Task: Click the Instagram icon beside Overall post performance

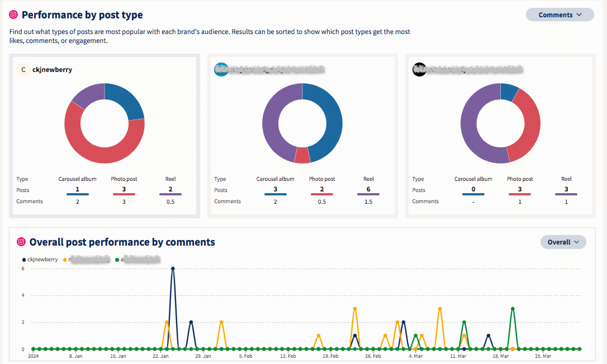Action: (x=21, y=242)
